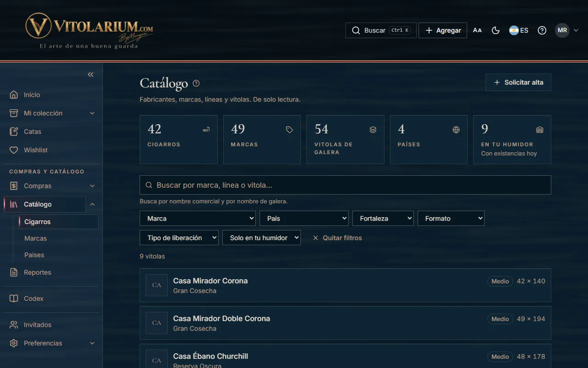The width and height of the screenshot is (588, 368).
Task: Open the ES language selector
Action: pyautogui.click(x=519, y=30)
